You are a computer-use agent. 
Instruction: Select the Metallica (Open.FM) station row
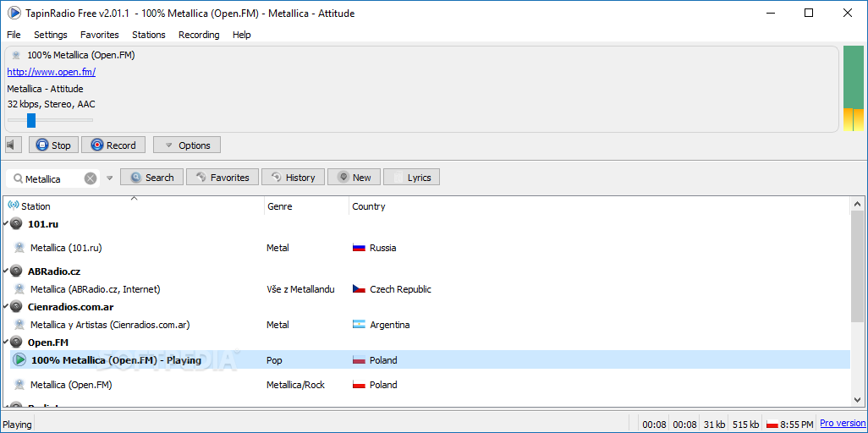point(430,384)
